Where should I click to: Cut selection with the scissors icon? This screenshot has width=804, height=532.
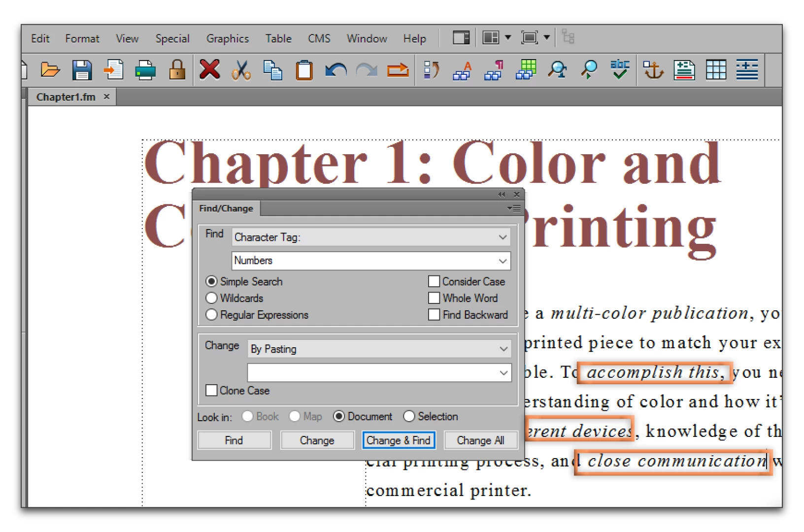coord(241,70)
